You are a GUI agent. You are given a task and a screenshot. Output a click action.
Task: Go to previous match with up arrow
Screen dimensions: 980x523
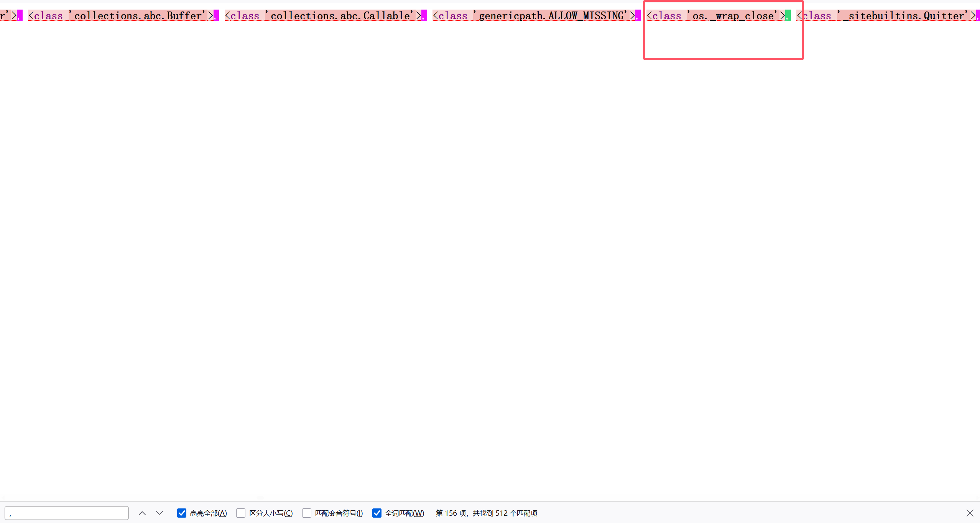pos(142,513)
